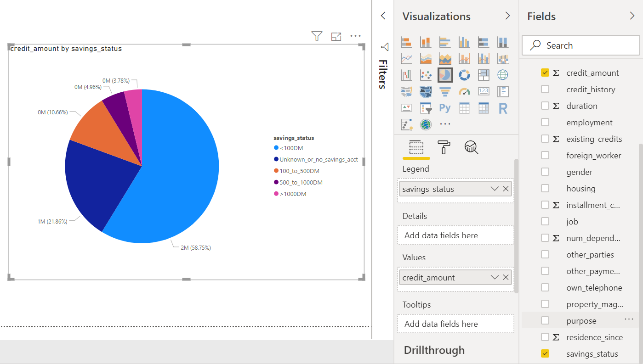Select the Funnel chart visual
Screen dimensions: 643x364
coord(445,91)
